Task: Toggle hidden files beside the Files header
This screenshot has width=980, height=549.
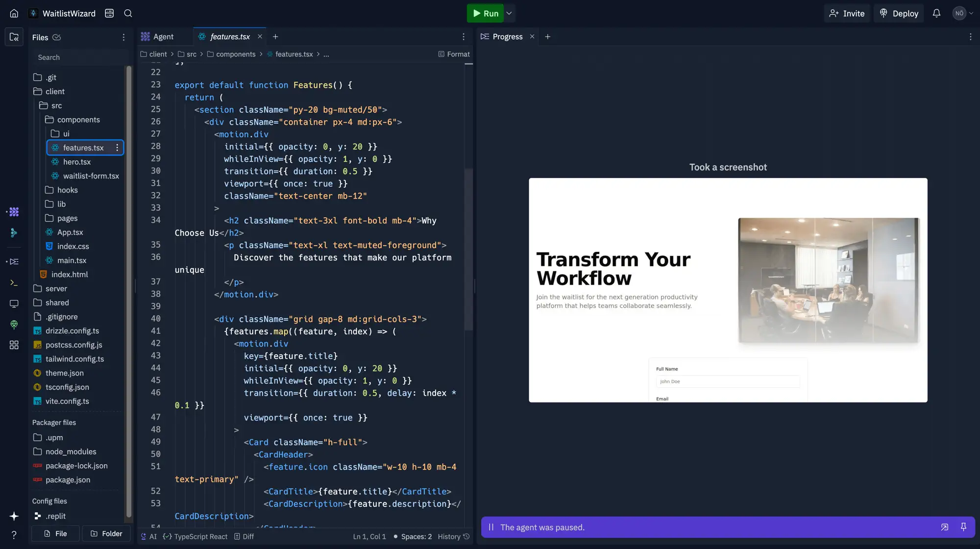Action: pyautogui.click(x=57, y=37)
